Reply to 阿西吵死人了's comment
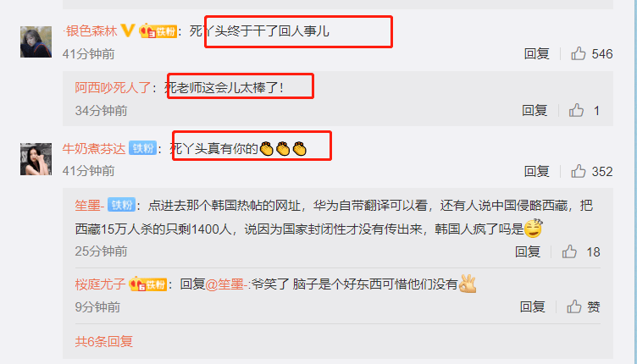The height and width of the screenshot is (364, 637). (535, 110)
